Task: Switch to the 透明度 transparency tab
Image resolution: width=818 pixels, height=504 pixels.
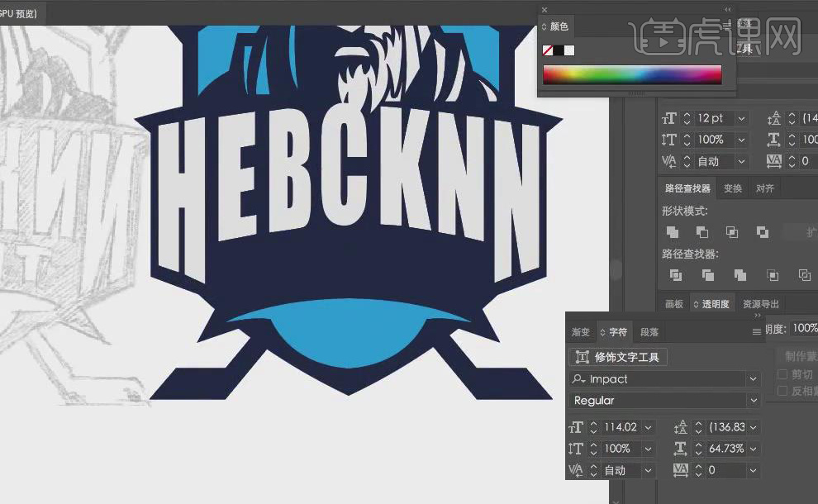Action: 711,304
